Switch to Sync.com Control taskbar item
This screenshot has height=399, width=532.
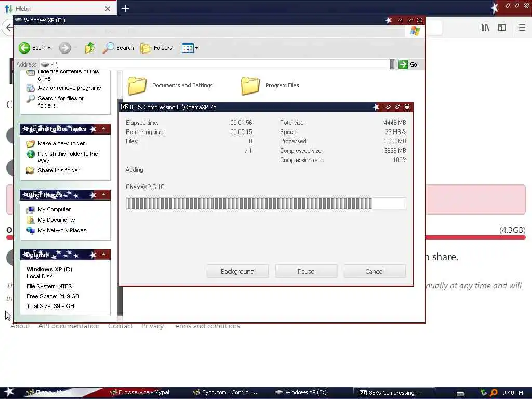coord(225,393)
